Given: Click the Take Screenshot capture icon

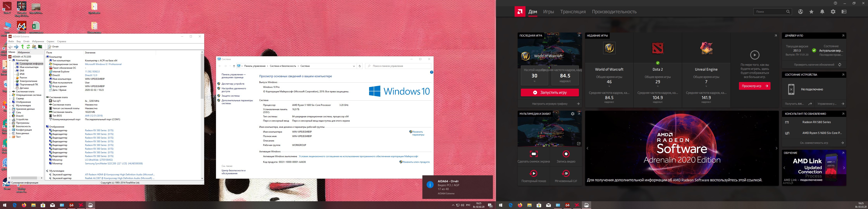Looking at the screenshot, I should tap(533, 154).
